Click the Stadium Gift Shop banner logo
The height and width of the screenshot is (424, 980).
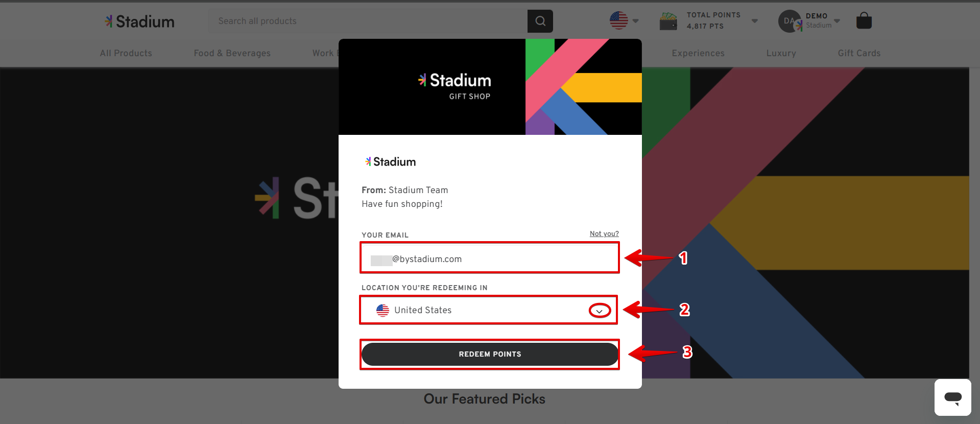(x=455, y=86)
